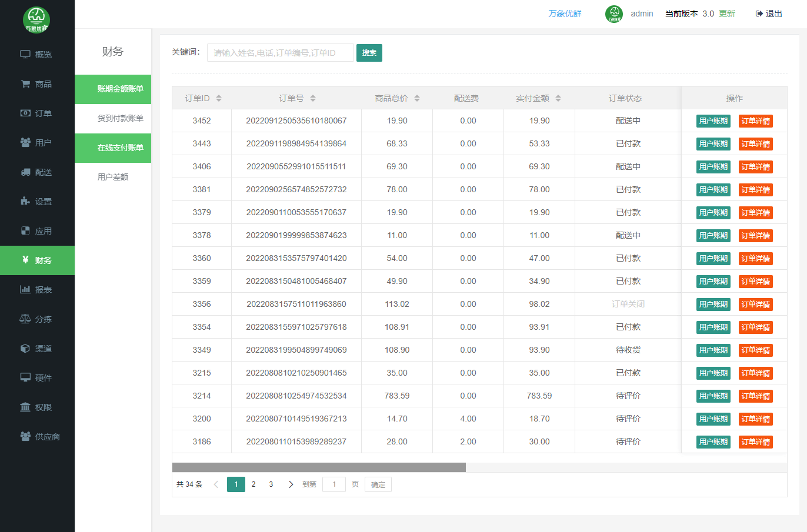Click the truck icon for 配送
807x532 pixels.
pyautogui.click(x=25, y=172)
